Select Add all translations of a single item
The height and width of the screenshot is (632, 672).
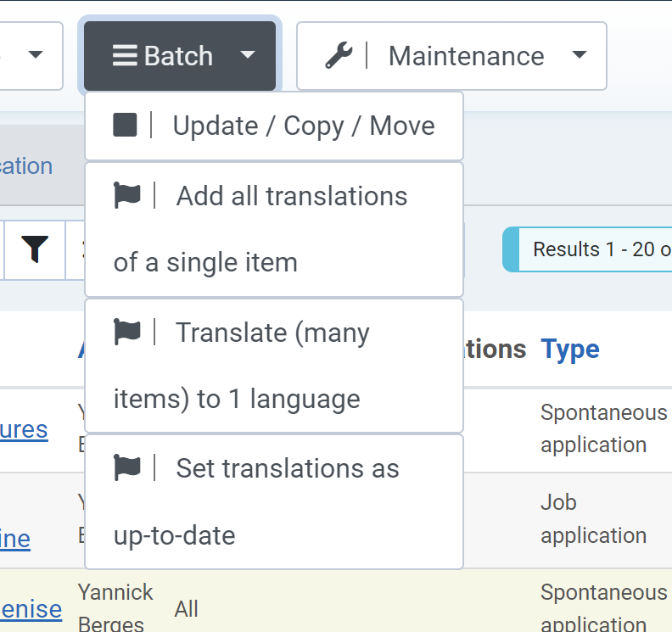[x=274, y=229]
